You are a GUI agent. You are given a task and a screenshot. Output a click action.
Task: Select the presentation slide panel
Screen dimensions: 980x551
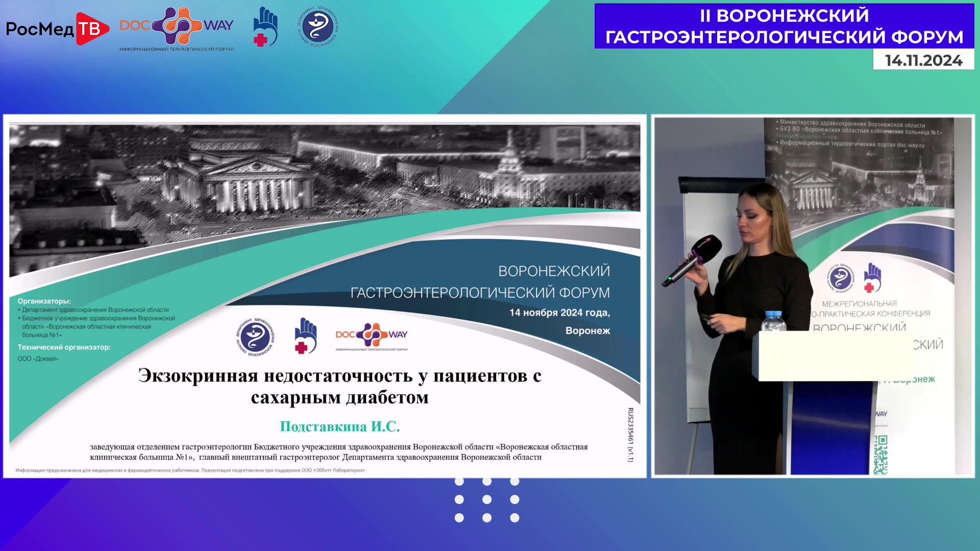point(325,296)
